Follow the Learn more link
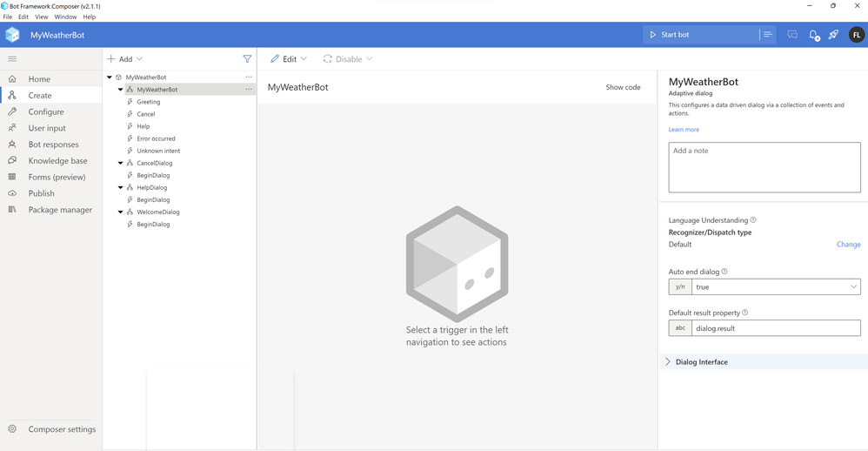Screen dimensions: 868x451 (684, 129)
